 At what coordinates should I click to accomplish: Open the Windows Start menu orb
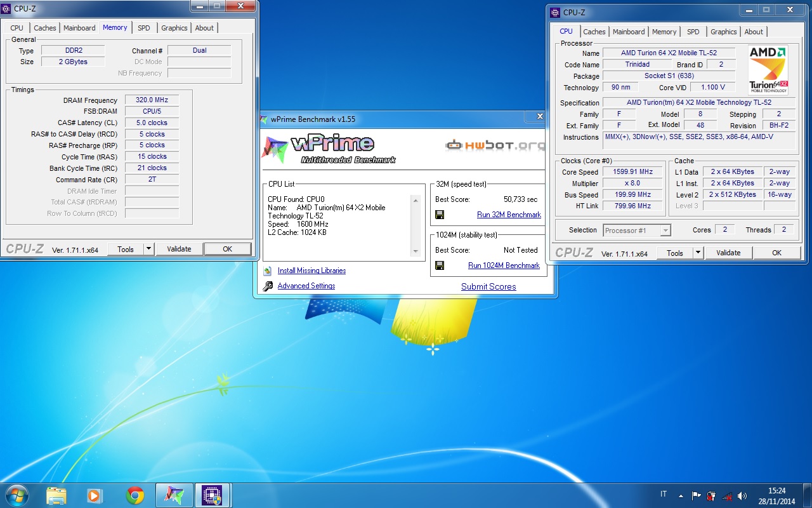[x=16, y=495]
